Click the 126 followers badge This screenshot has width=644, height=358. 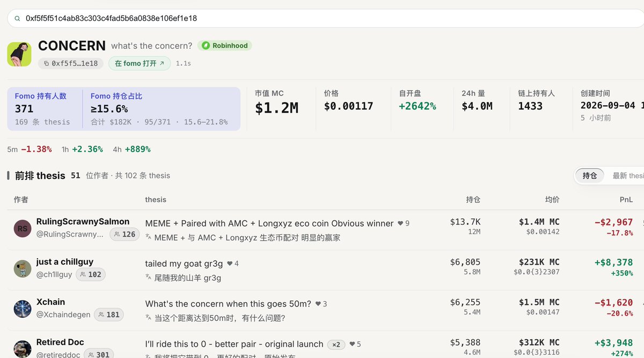[125, 234]
